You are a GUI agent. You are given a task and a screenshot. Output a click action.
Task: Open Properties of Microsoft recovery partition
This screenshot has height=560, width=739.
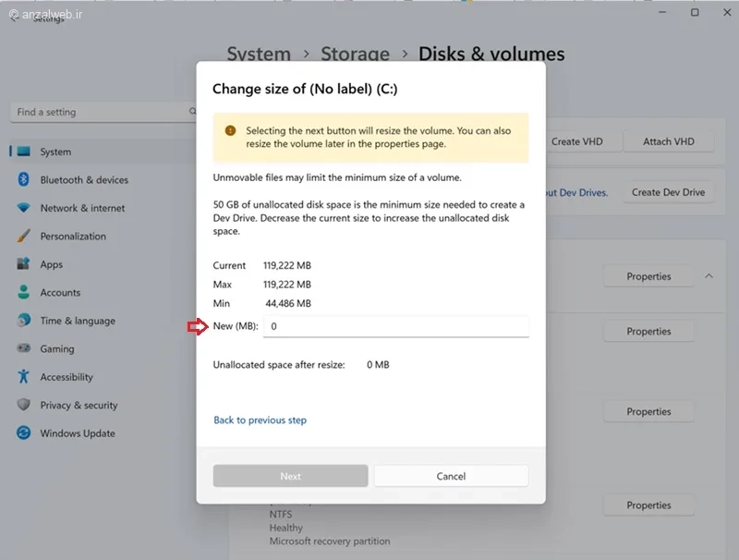coord(648,505)
